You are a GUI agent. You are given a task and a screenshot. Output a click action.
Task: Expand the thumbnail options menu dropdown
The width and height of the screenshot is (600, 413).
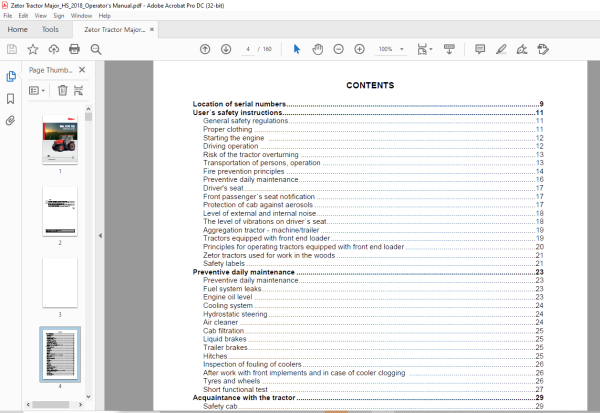pyautogui.click(x=37, y=90)
